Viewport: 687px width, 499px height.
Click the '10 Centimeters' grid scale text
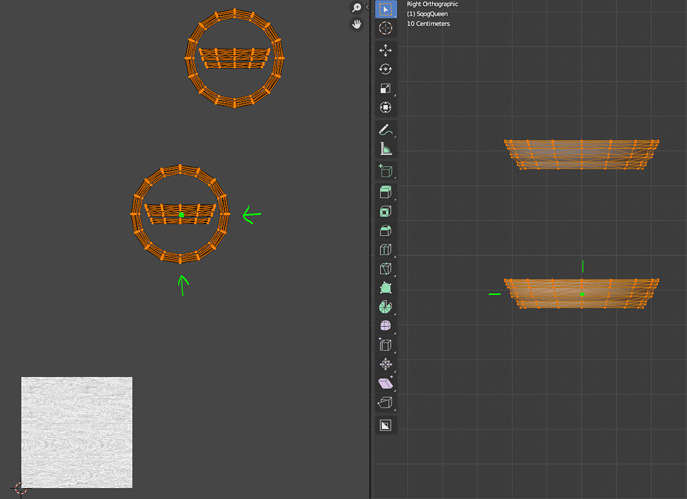pos(428,24)
